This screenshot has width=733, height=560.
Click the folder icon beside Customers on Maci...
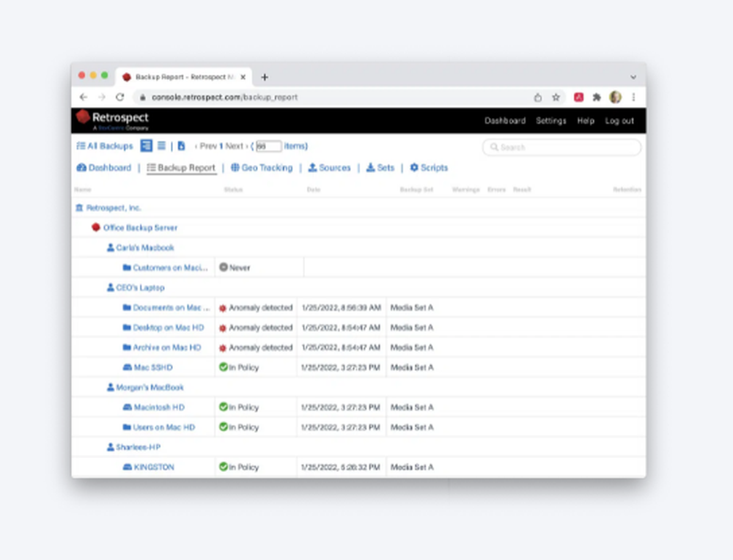tap(127, 268)
